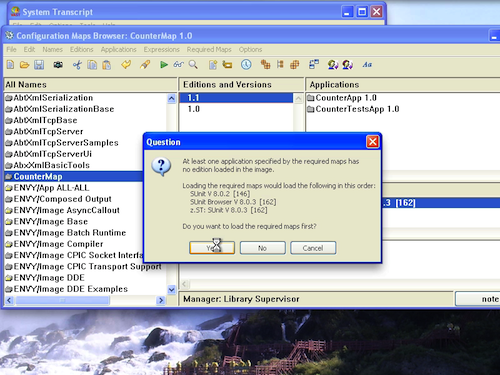Click No in the Question dialog
The height and width of the screenshot is (375, 500).
point(262,248)
